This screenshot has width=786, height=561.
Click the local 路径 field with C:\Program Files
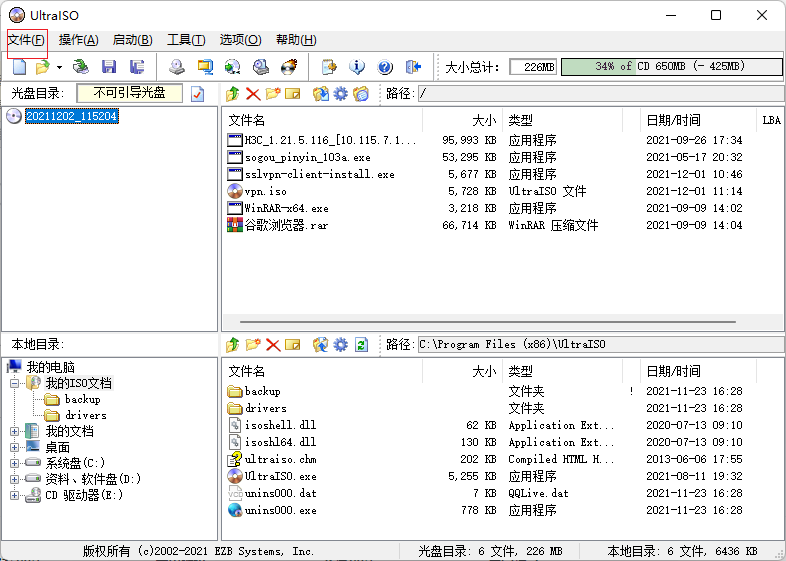point(601,344)
